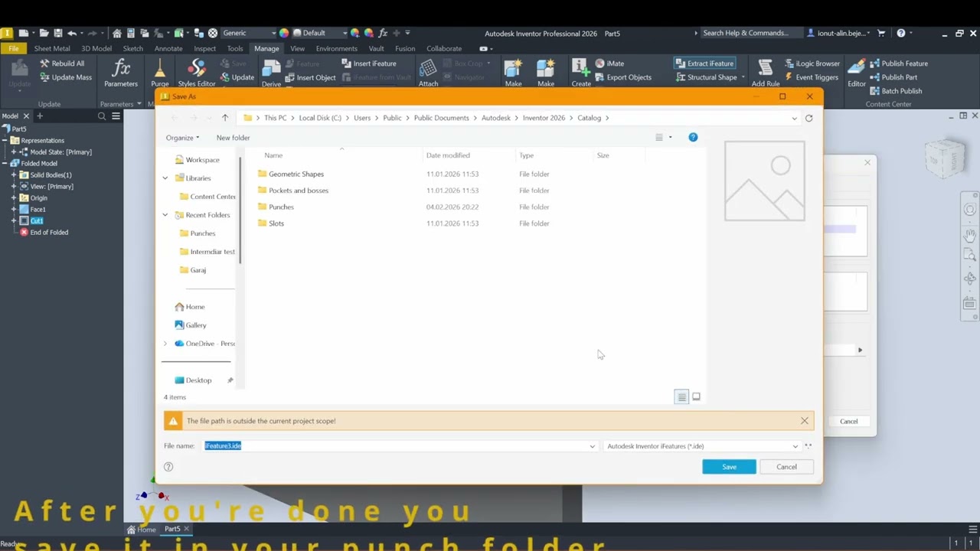Image resolution: width=980 pixels, height=551 pixels.
Task: Switch to the Sheet Metal tab
Action: (52, 48)
